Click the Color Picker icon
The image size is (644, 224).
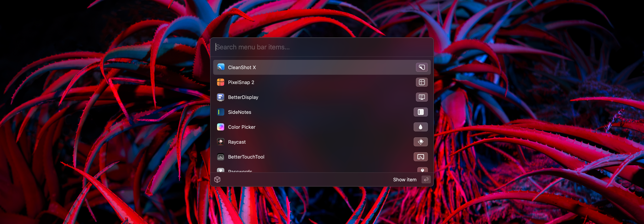point(221,127)
